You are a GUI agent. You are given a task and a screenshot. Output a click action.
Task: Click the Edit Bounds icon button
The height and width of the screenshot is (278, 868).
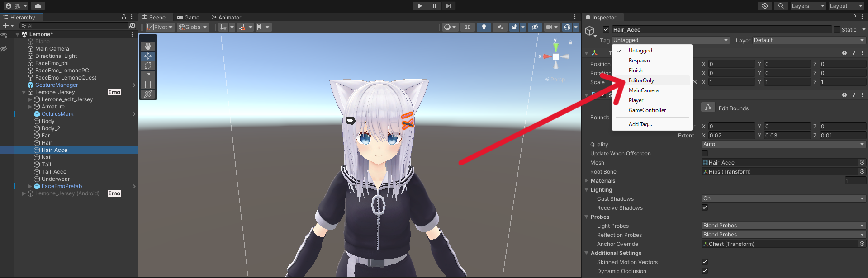[x=708, y=107]
